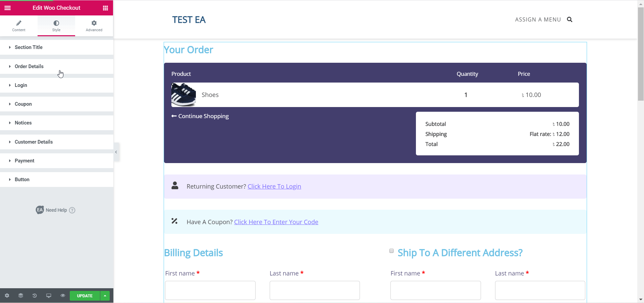The image size is (644, 303).
Task: Enable Ship To A Different Address checkbox
Action: (391, 251)
